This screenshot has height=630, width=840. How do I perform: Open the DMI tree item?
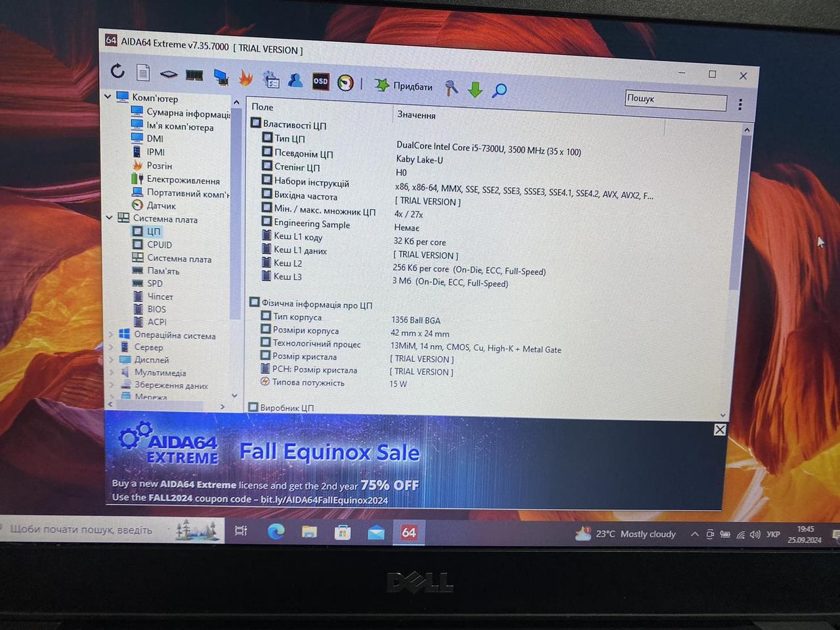(x=148, y=138)
